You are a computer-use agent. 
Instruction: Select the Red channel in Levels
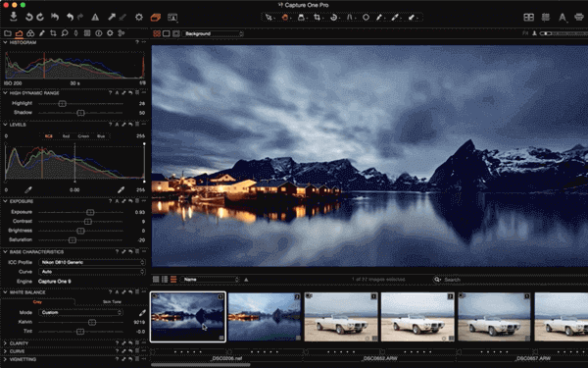(x=66, y=136)
